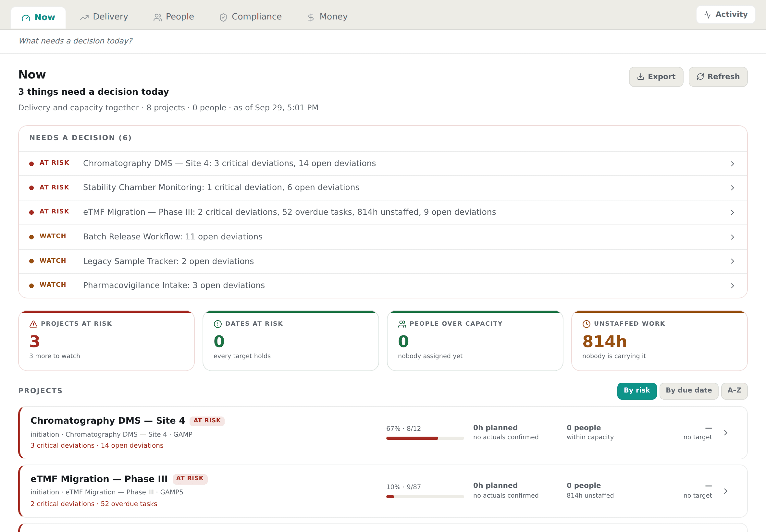Click the Unstaffed Work clock icon

click(x=587, y=324)
